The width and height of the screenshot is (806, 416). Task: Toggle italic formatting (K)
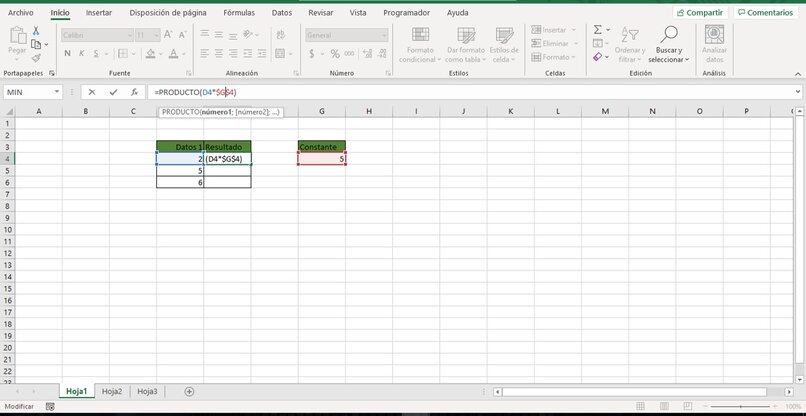pyautogui.click(x=82, y=54)
